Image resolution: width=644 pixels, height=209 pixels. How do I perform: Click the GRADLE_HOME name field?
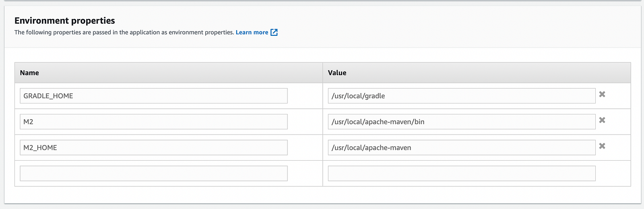click(x=154, y=96)
